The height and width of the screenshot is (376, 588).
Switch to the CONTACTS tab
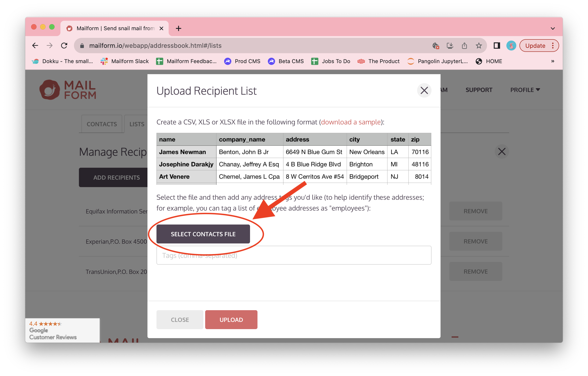click(102, 124)
